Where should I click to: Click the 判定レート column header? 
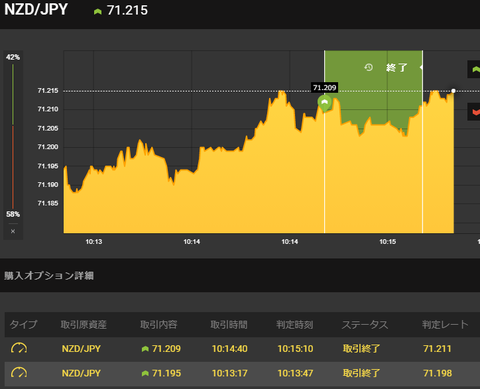[x=445, y=324]
